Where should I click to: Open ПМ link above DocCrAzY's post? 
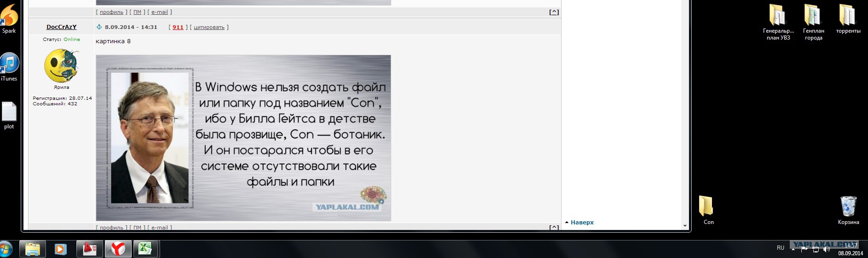coord(137,12)
